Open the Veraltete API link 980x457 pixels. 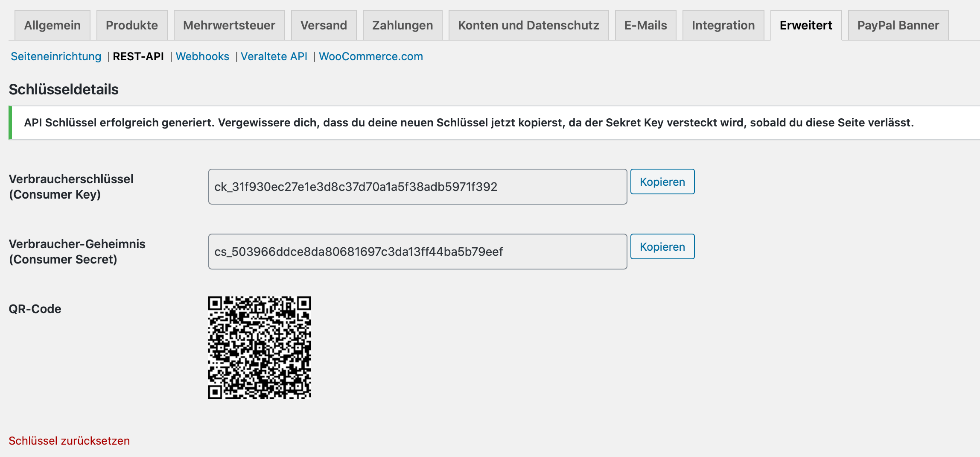click(x=274, y=56)
